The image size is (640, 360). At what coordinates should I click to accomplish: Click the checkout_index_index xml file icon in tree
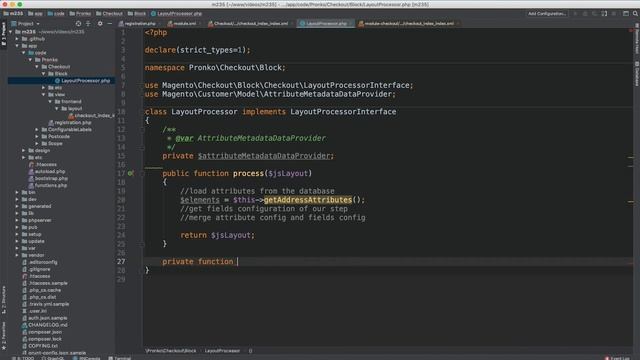tap(71, 116)
